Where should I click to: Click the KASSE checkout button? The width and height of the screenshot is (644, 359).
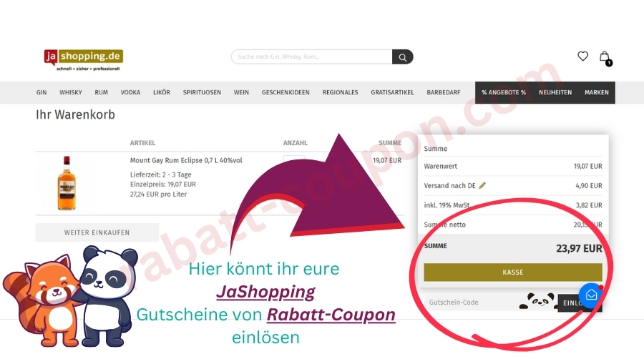coord(513,272)
